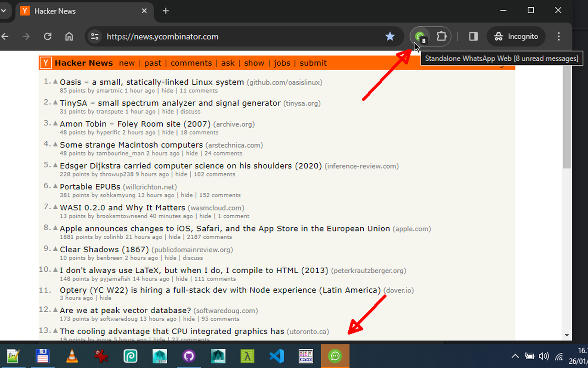
Task: Open Visual Studio Code from the taskbar
Action: [x=277, y=356]
